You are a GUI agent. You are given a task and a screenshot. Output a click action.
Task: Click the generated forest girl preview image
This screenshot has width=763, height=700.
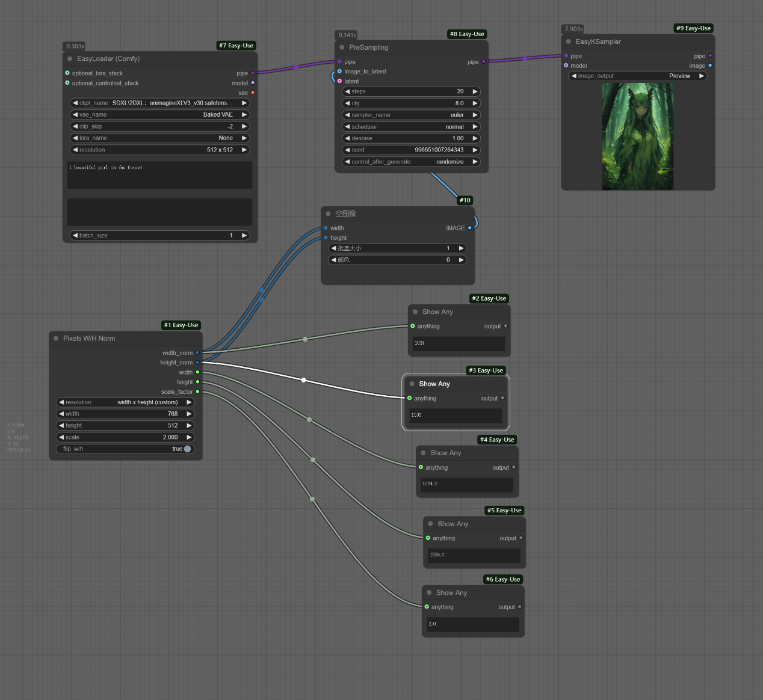637,137
